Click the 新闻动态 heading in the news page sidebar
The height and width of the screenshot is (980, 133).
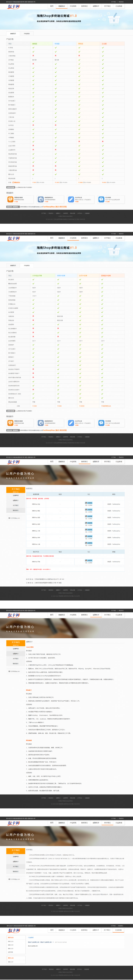tap(11, 937)
